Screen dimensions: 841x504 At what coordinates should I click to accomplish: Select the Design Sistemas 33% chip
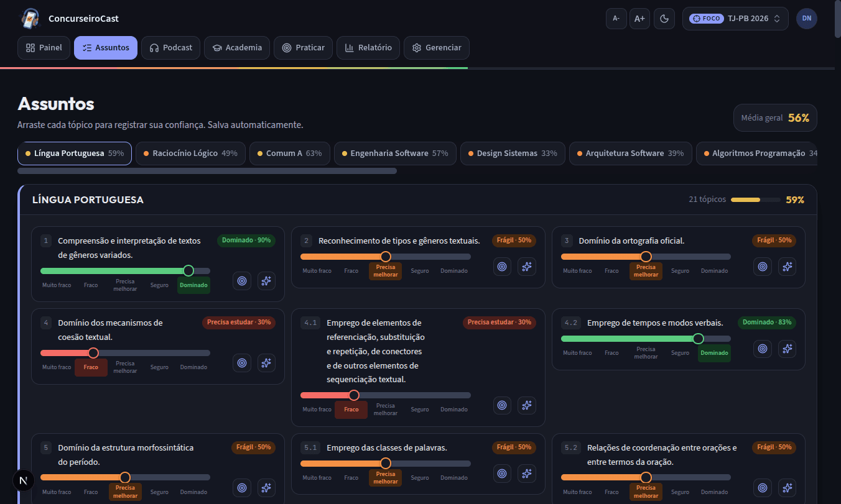[513, 153]
